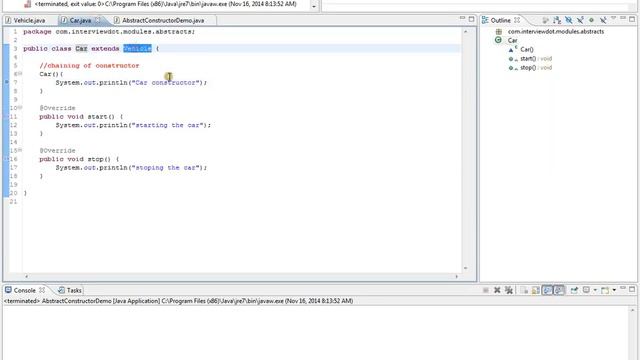Viewport: 640px width, 360px height.
Task: Open the Display Selected Console dropdown arrow
Action: pos(595,290)
